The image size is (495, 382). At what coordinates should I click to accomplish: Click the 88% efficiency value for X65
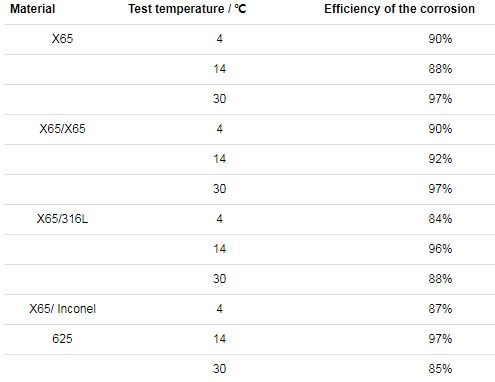click(x=440, y=69)
